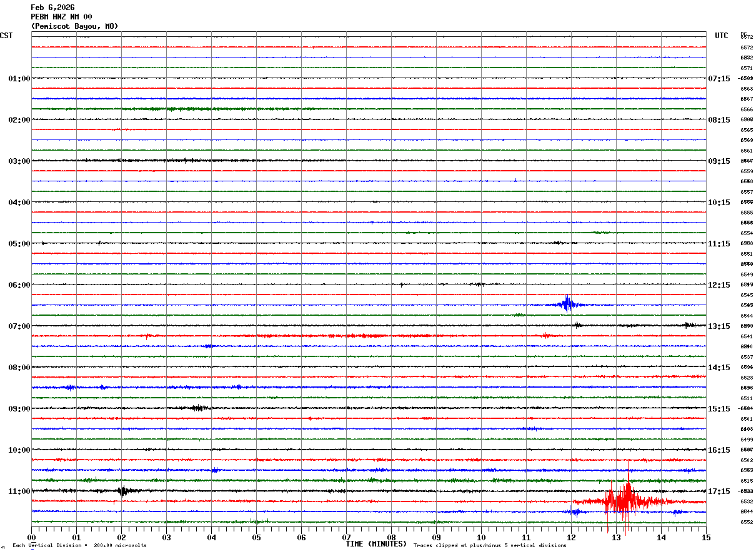Click the DC value 6532

(x=746, y=501)
